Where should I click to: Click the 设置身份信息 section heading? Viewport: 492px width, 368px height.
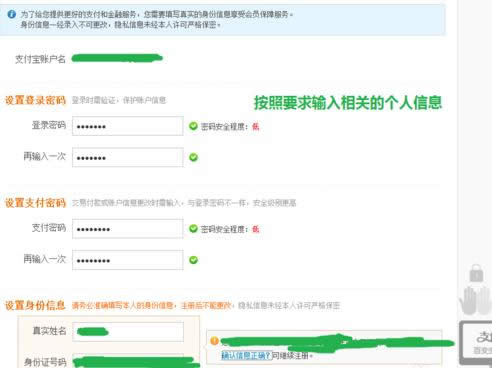click(35, 305)
